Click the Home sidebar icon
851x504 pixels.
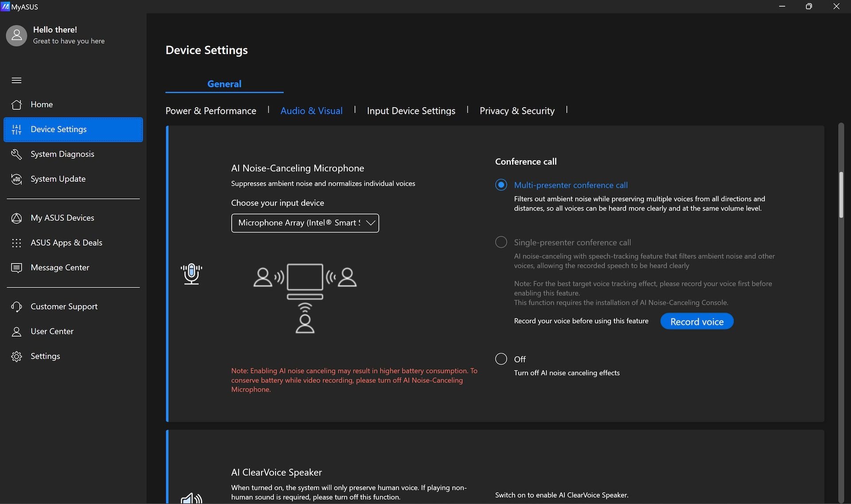(16, 104)
